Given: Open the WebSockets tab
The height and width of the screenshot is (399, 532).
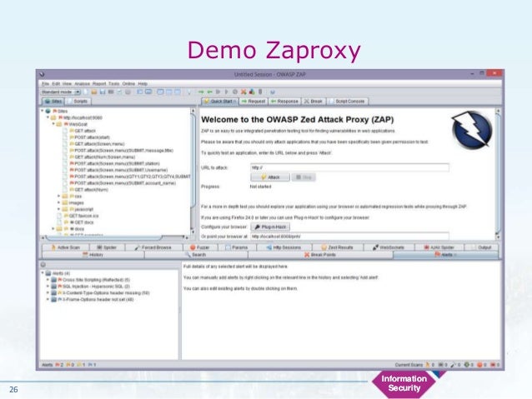Looking at the screenshot, I should pos(389,247).
